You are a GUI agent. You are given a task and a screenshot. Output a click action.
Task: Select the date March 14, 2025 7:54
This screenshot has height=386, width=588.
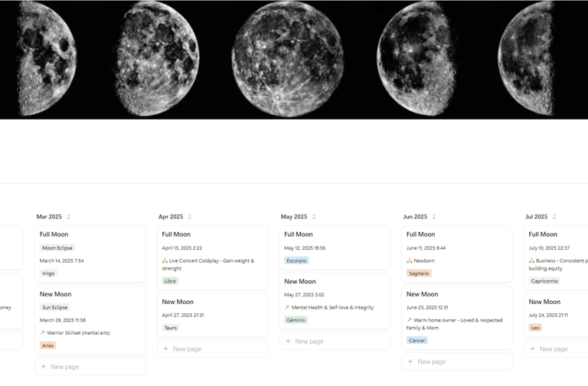(61, 260)
